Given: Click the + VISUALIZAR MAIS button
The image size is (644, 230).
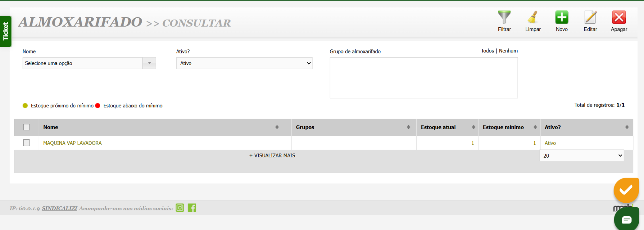Looking at the screenshot, I should coord(272,155).
